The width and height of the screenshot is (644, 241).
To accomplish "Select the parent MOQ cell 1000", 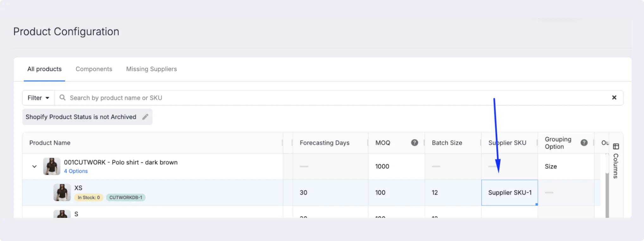I will tap(396, 166).
